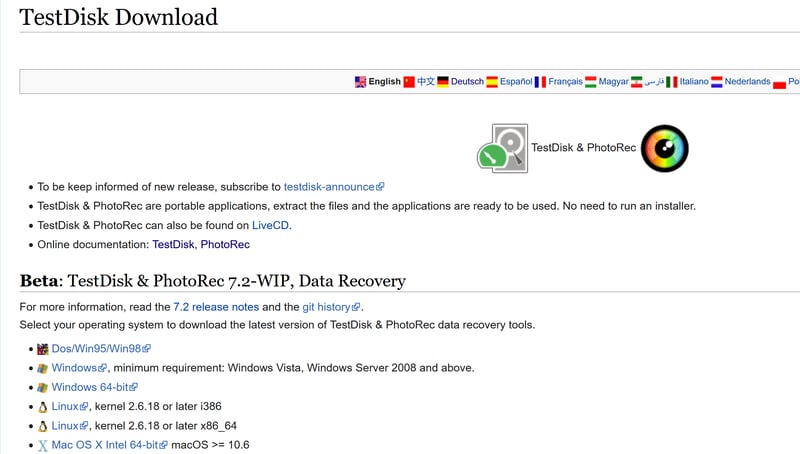Click 'Select your operating system' instruction text

[277, 325]
